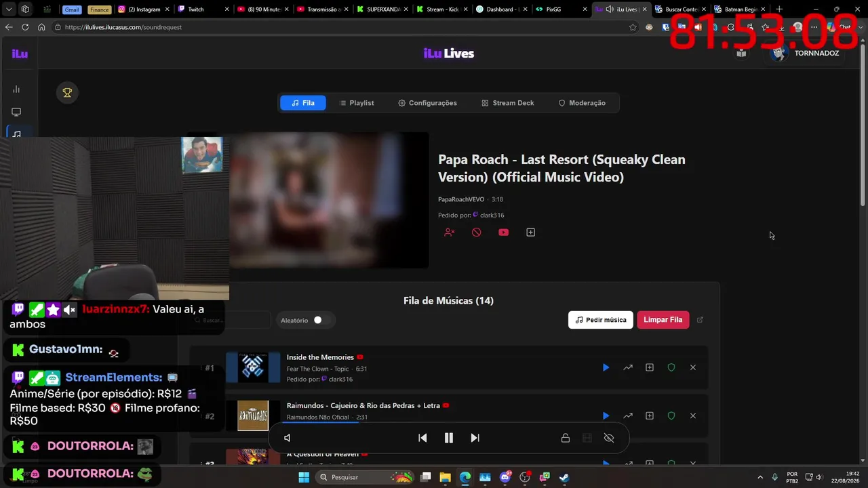Viewport: 868px width, 488px height.
Task: Click the taskbar Pesquisar search box
Action: click(366, 477)
